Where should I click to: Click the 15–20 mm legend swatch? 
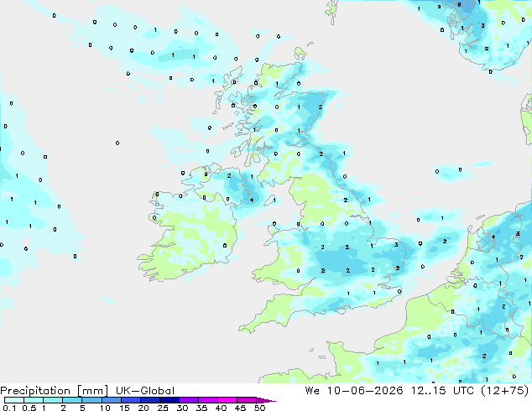click(130, 400)
